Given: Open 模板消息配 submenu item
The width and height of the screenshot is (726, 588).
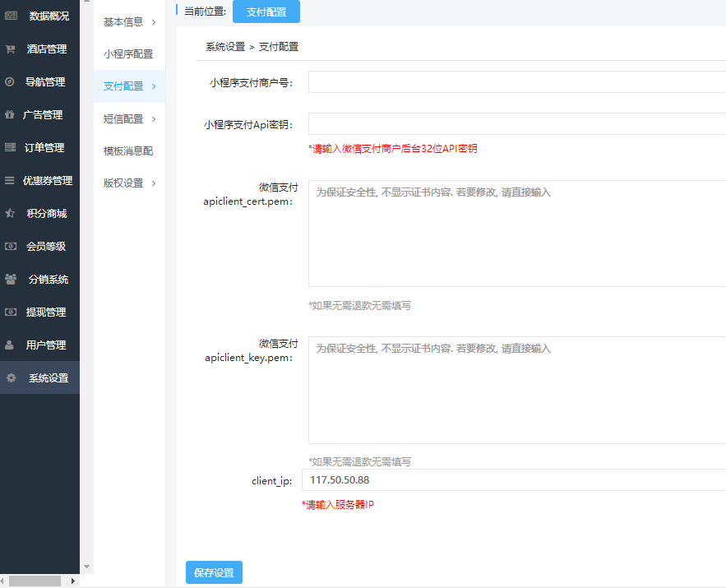Looking at the screenshot, I should pos(128,151).
